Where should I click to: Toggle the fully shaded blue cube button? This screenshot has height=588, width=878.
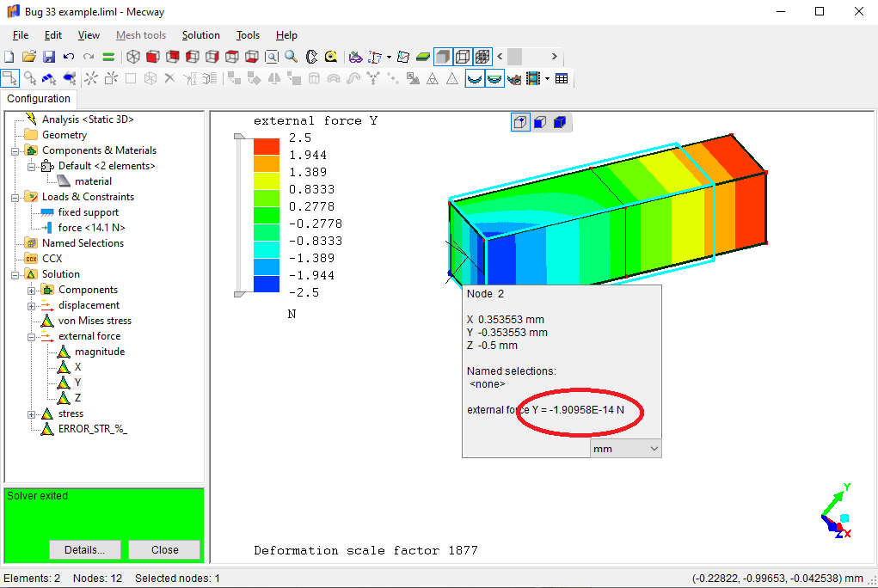(560, 122)
